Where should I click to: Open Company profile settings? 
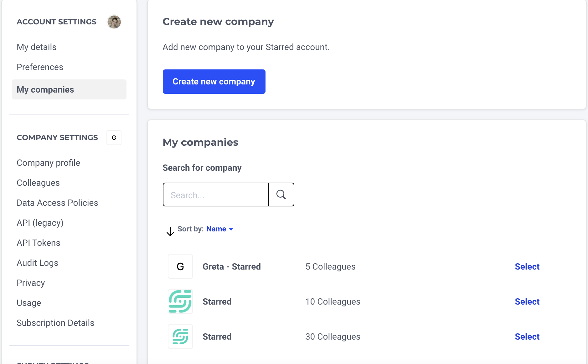click(x=49, y=163)
